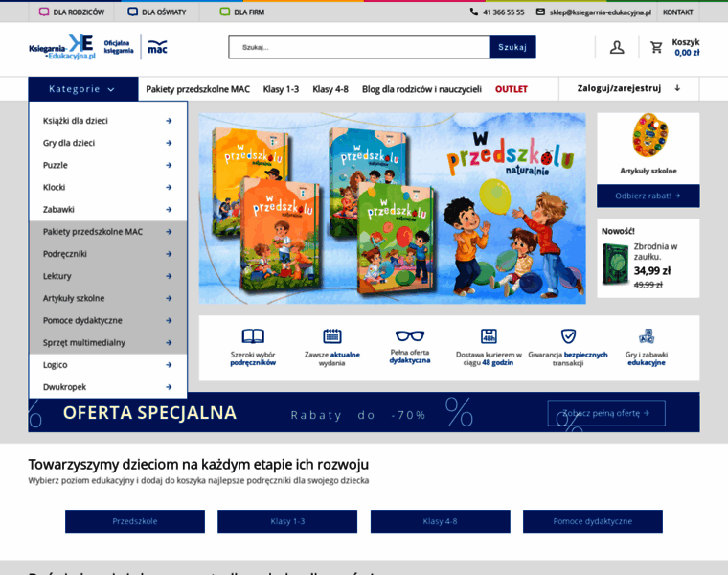The height and width of the screenshot is (575, 728).
Task: Click the Klasy 1-3 blue button
Action: click(287, 521)
